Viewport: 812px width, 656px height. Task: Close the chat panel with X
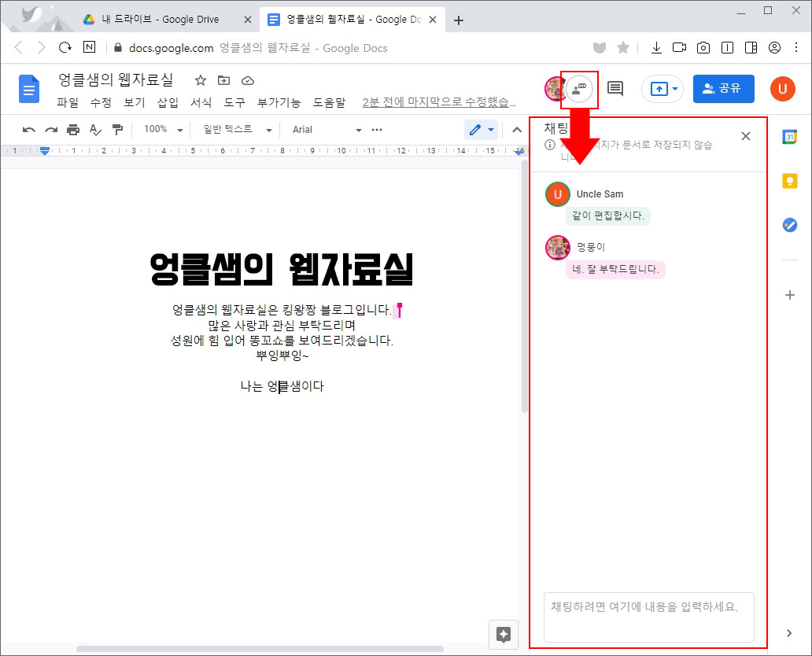746,136
